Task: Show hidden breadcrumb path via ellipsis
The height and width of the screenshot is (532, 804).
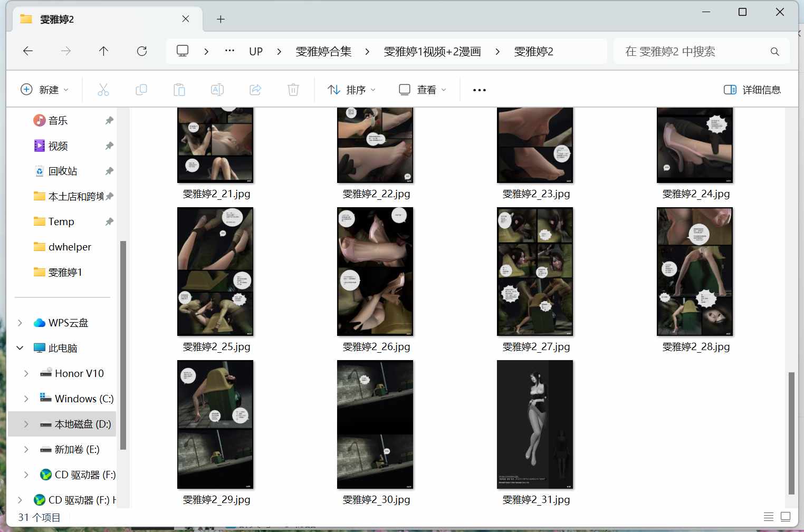Action: [x=229, y=51]
